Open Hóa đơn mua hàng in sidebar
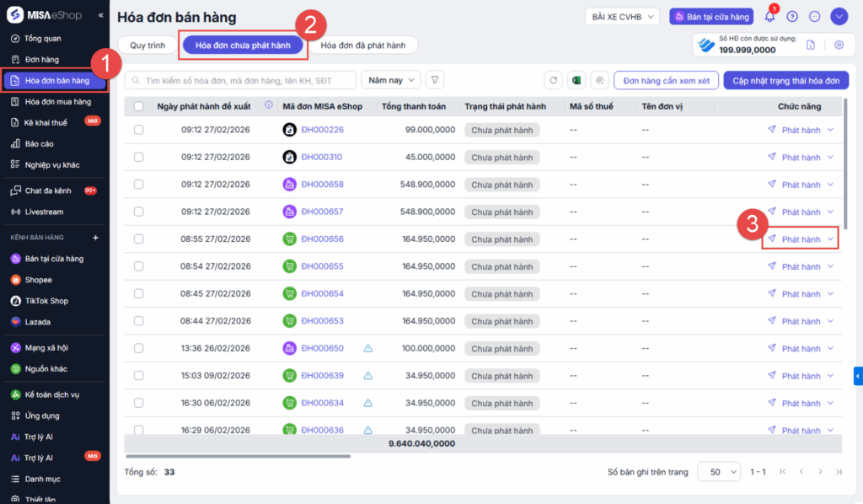The height and width of the screenshot is (504, 863). click(x=57, y=102)
